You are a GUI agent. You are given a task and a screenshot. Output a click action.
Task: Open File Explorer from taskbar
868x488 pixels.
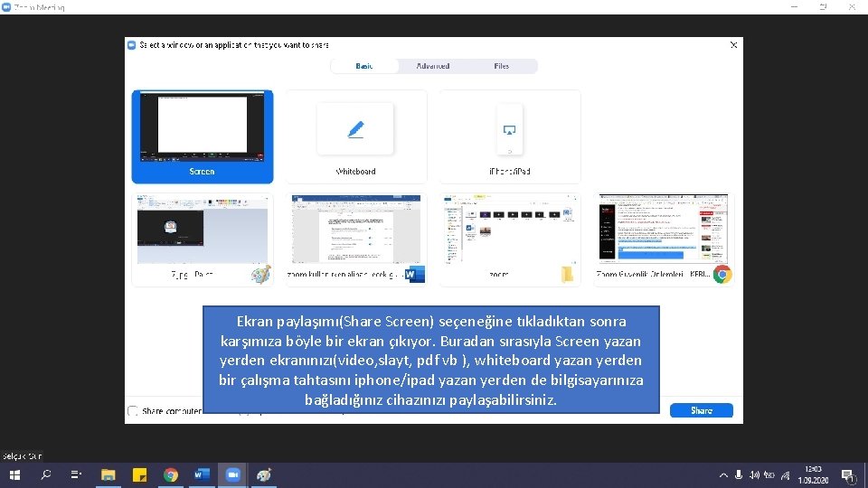108,474
